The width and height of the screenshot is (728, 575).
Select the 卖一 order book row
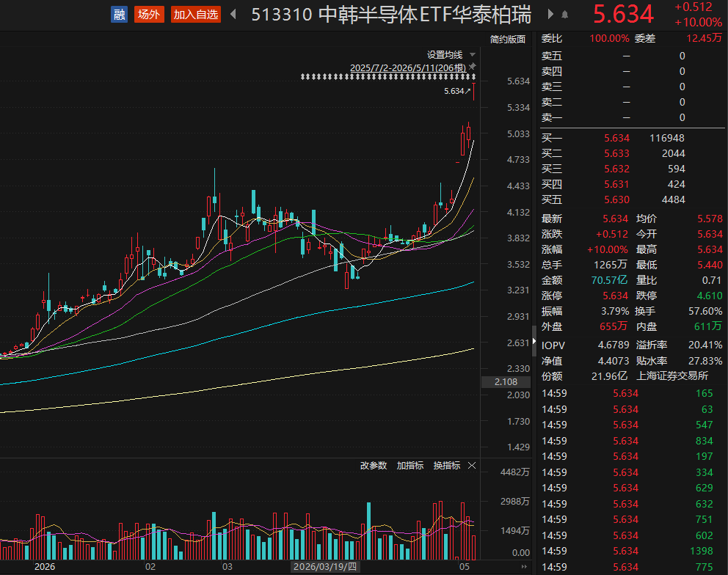click(x=632, y=117)
